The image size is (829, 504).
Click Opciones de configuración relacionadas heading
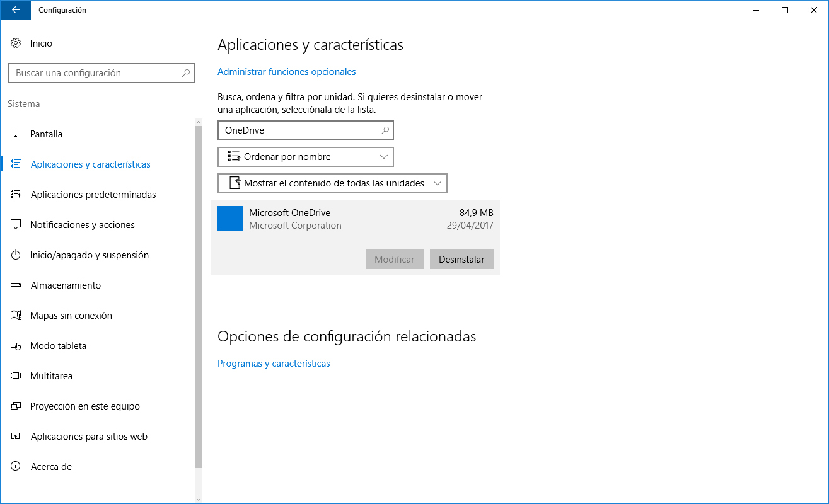pyautogui.click(x=347, y=336)
